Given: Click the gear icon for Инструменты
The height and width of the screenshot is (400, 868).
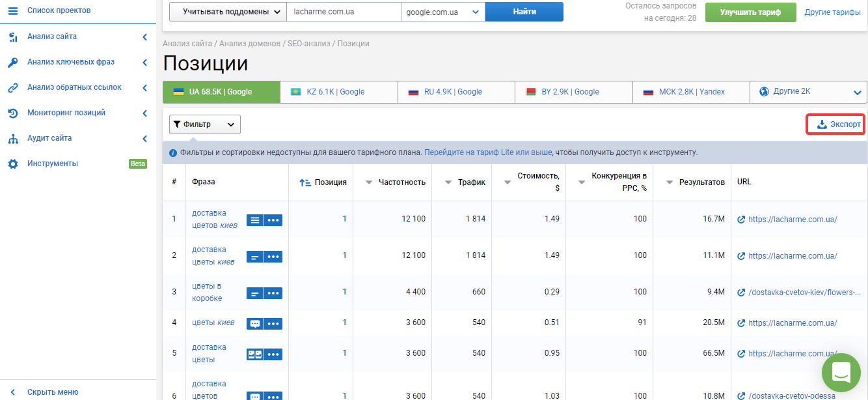Looking at the screenshot, I should point(13,164).
